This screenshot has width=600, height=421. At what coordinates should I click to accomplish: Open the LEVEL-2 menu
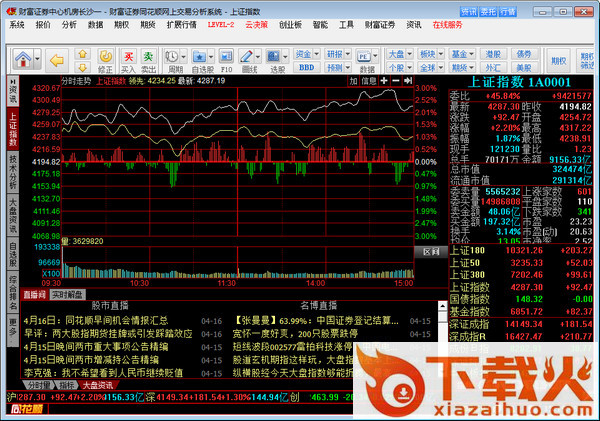coord(221,25)
